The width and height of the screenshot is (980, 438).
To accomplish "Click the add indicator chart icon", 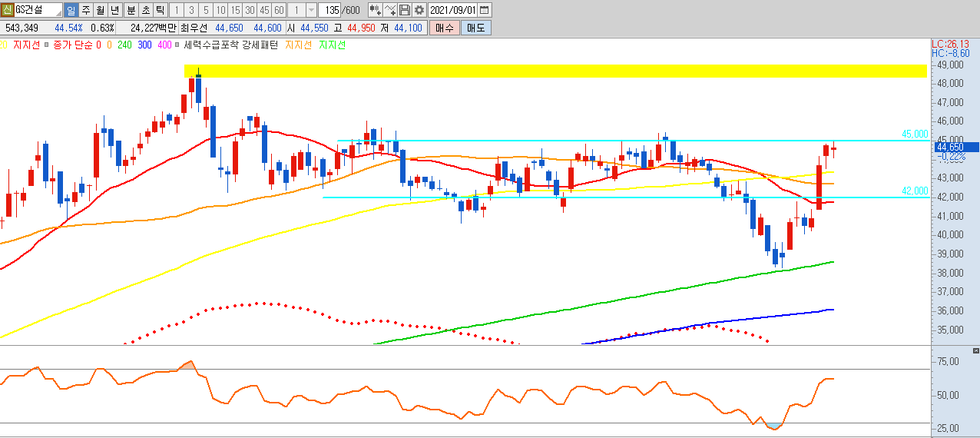I will (x=376, y=10).
